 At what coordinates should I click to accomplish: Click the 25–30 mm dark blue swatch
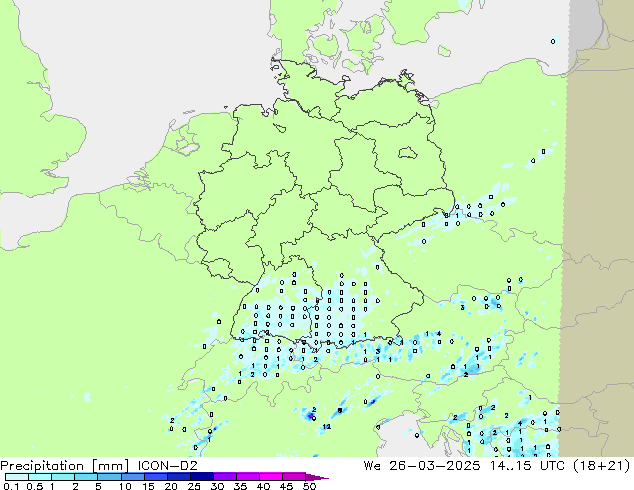point(201,477)
